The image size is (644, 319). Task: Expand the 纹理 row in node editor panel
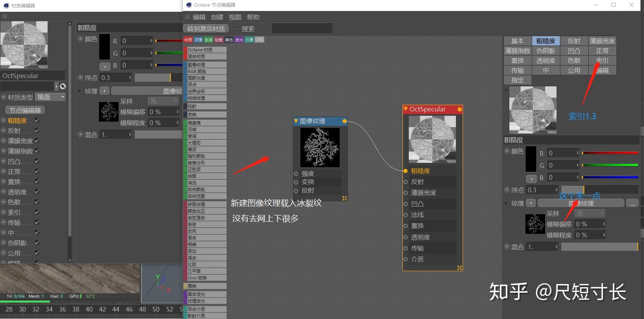(506, 203)
